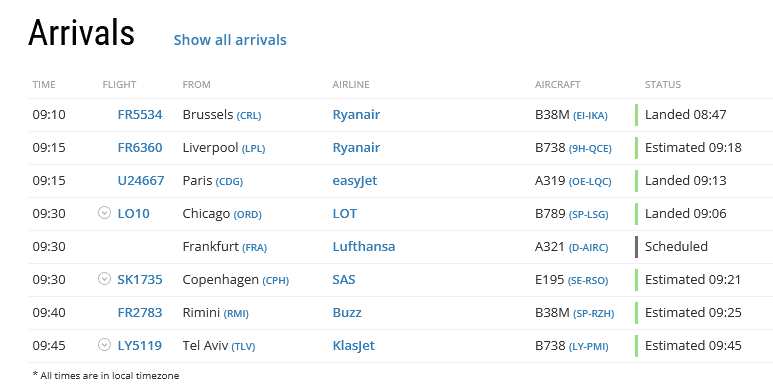Open the CDG airport code link
773x390 pixels.
point(229,182)
